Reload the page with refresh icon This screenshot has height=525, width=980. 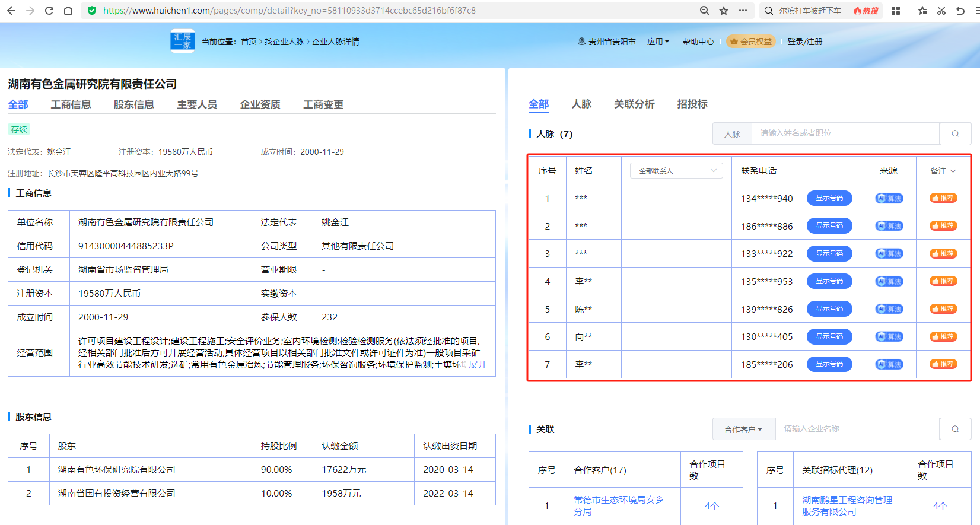click(x=49, y=11)
